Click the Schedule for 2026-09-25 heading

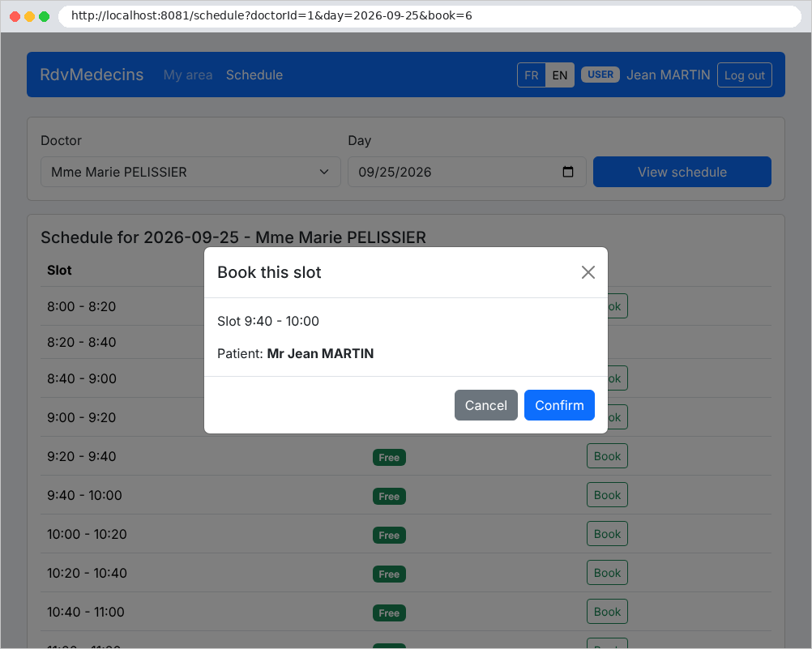(233, 237)
